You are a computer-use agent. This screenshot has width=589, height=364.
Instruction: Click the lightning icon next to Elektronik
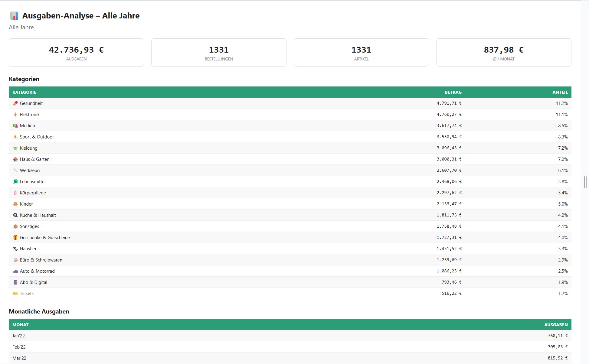tap(15, 115)
